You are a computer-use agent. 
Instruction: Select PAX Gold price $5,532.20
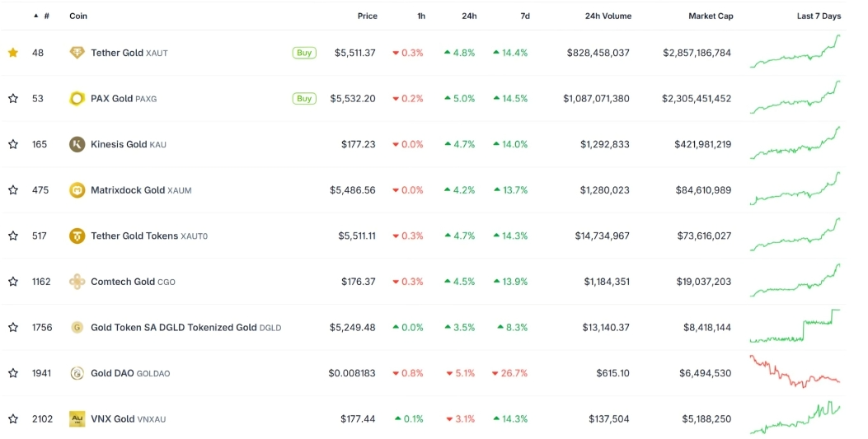coord(353,98)
